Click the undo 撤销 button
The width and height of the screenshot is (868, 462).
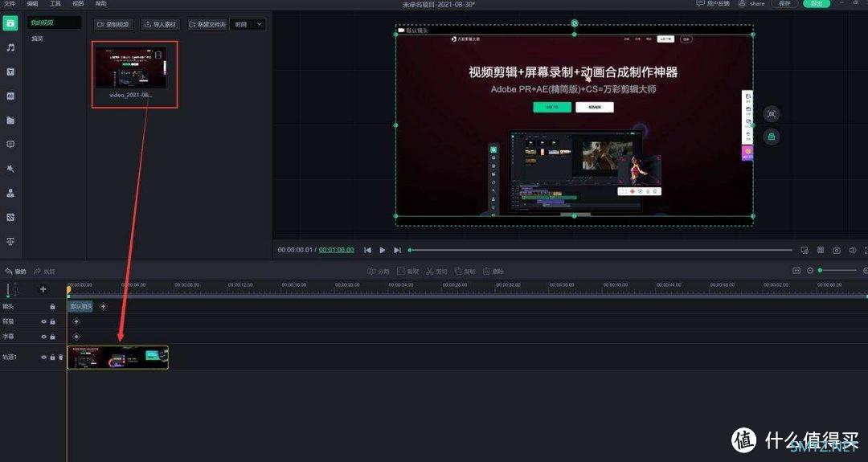click(x=15, y=271)
